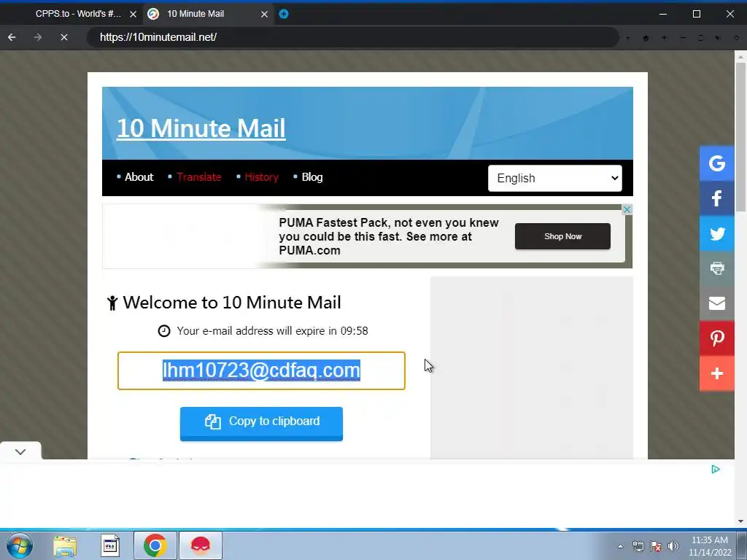Click the home icon in the browser toolbar

point(646,38)
